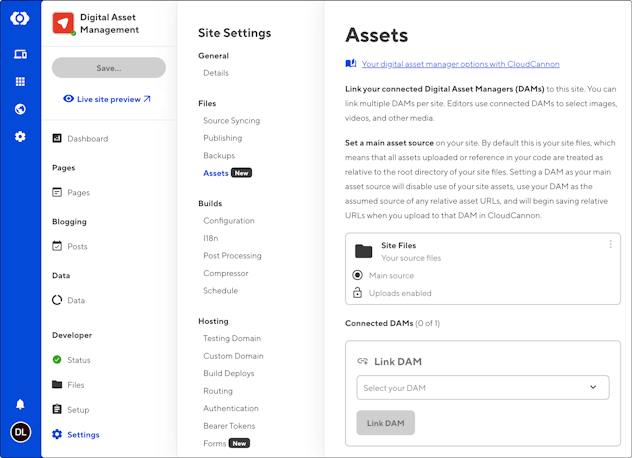
Task: Open Schedule build settings
Action: pyautogui.click(x=220, y=290)
